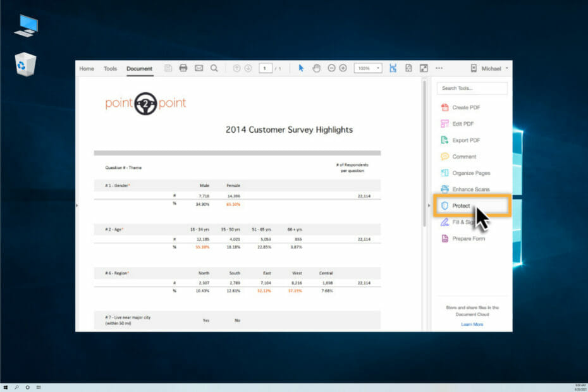Click the zoom out minus icon
The height and width of the screenshot is (392, 588).
tap(331, 68)
